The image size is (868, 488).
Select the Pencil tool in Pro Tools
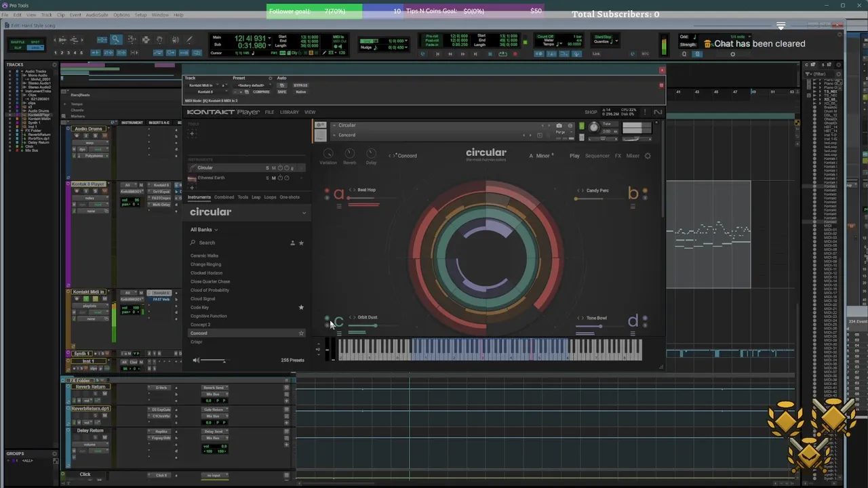point(189,40)
